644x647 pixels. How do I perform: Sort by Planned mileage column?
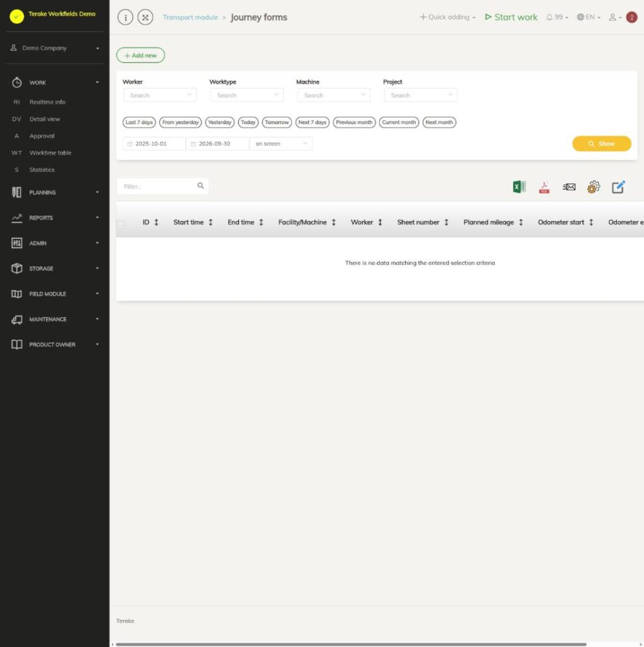pos(521,222)
